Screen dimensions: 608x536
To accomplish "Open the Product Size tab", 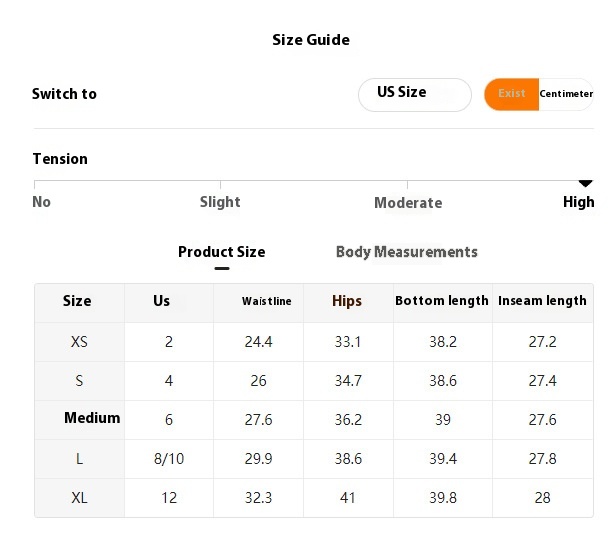I will pos(221,252).
